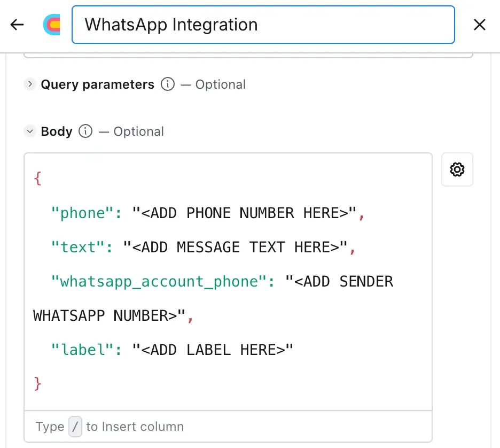The width and height of the screenshot is (500, 448).
Task: Click the slash key hint badge
Action: pos(75,426)
